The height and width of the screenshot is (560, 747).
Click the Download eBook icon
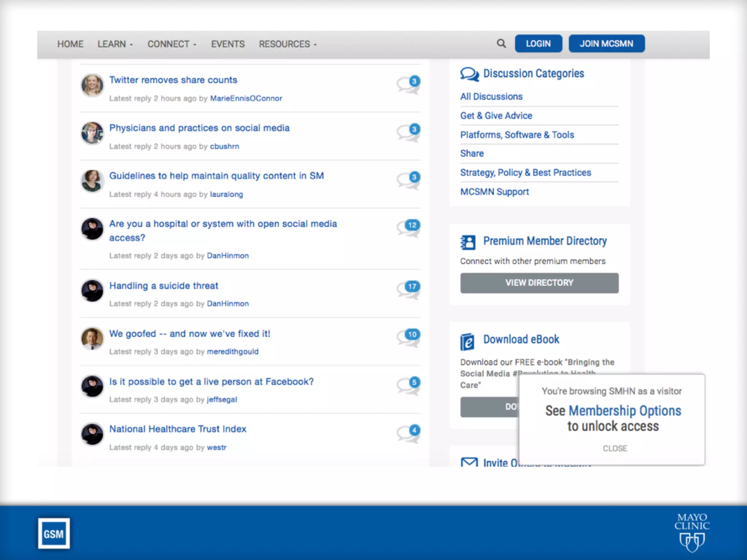[x=467, y=341]
